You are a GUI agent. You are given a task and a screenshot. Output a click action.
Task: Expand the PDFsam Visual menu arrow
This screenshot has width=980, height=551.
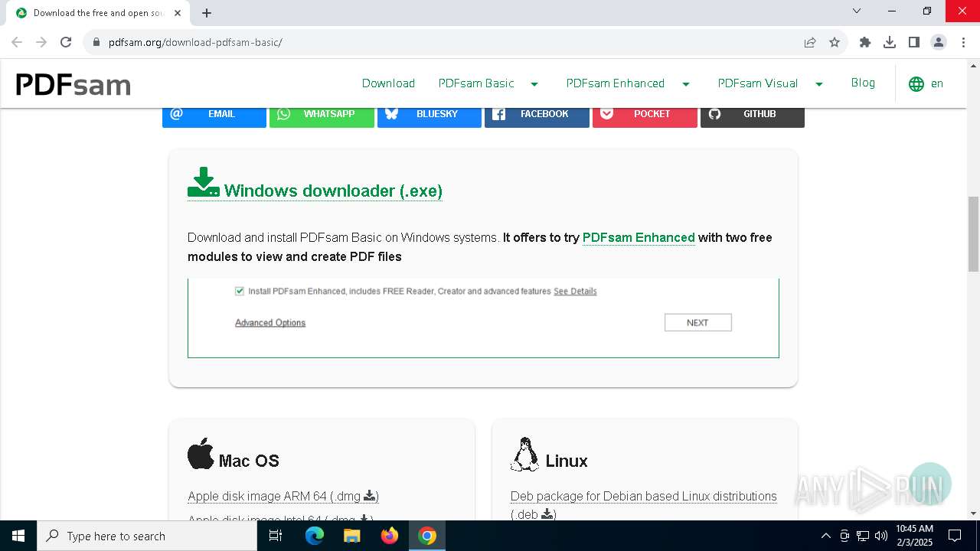tap(819, 84)
